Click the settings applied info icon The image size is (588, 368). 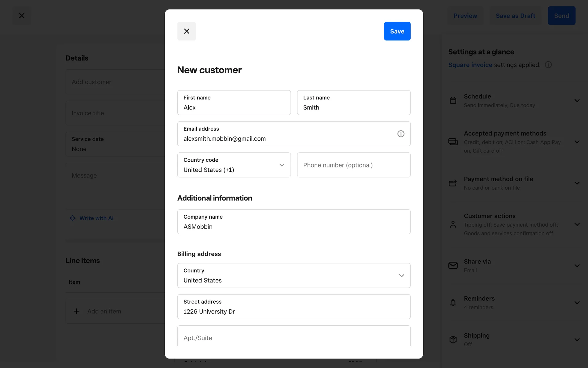point(548,65)
